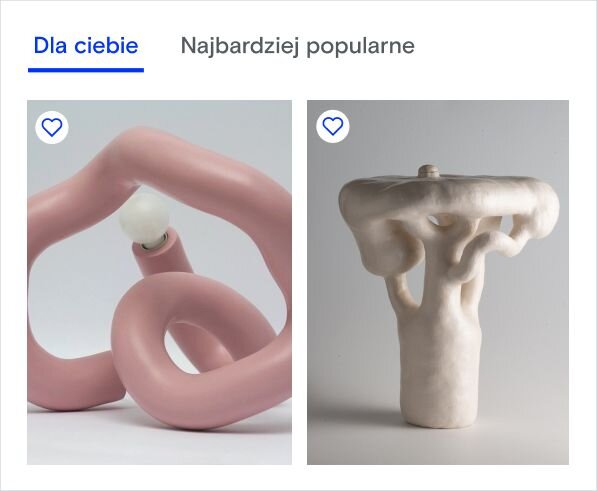
Task: Favorite the pink loop lamp with heart icon
Action: coord(52,127)
